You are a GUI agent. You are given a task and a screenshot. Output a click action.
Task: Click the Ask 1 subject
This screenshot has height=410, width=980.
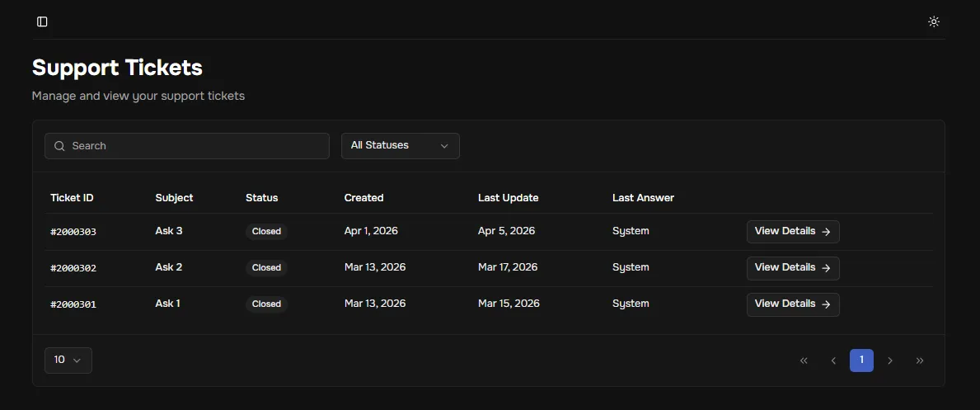167,304
